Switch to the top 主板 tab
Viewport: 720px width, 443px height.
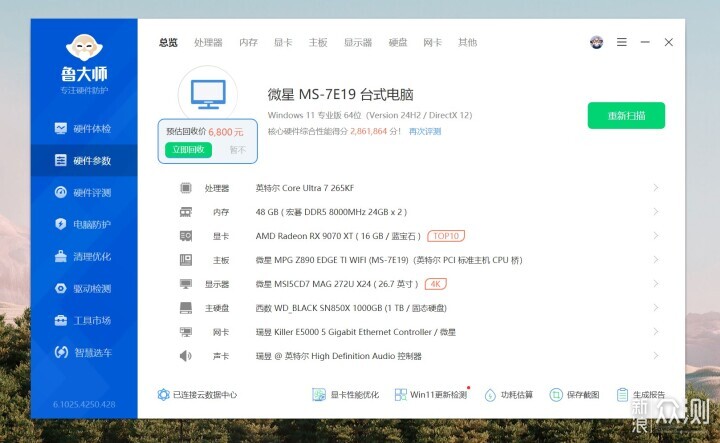(318, 43)
